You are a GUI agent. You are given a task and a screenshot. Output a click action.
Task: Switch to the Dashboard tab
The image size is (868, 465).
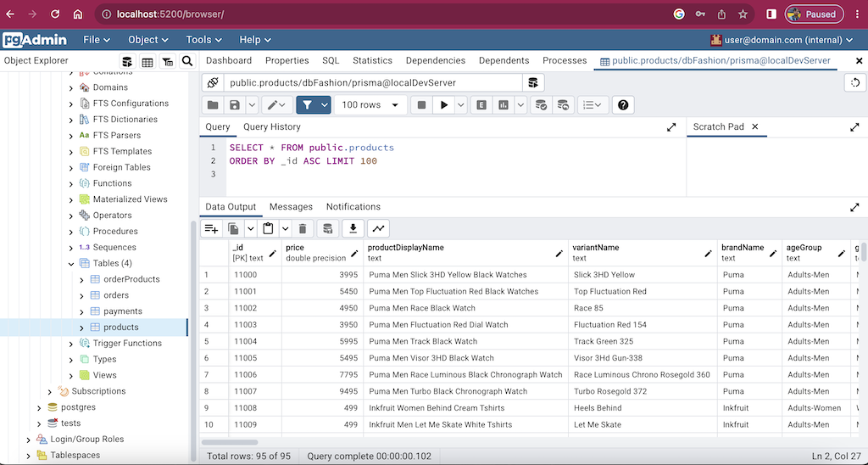coord(229,60)
